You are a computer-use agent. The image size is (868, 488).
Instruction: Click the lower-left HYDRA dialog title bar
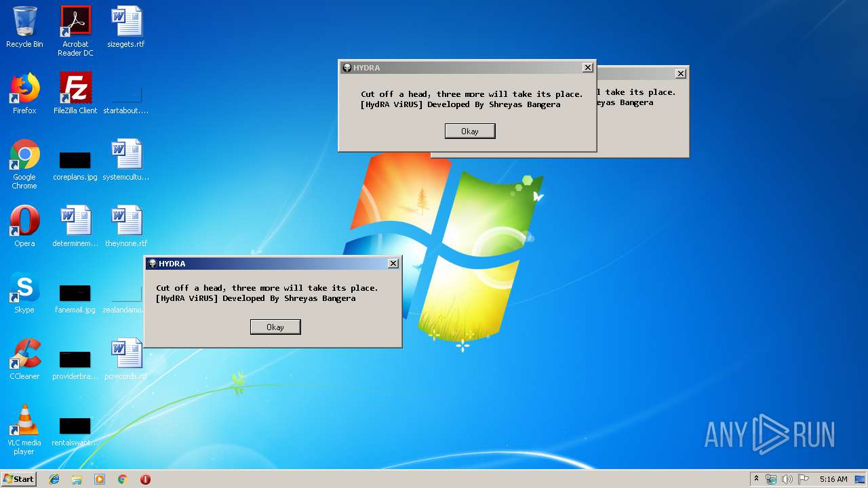click(273, 263)
